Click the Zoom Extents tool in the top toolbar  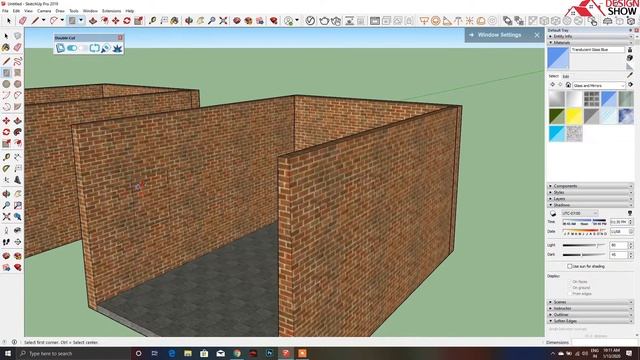coord(223,20)
